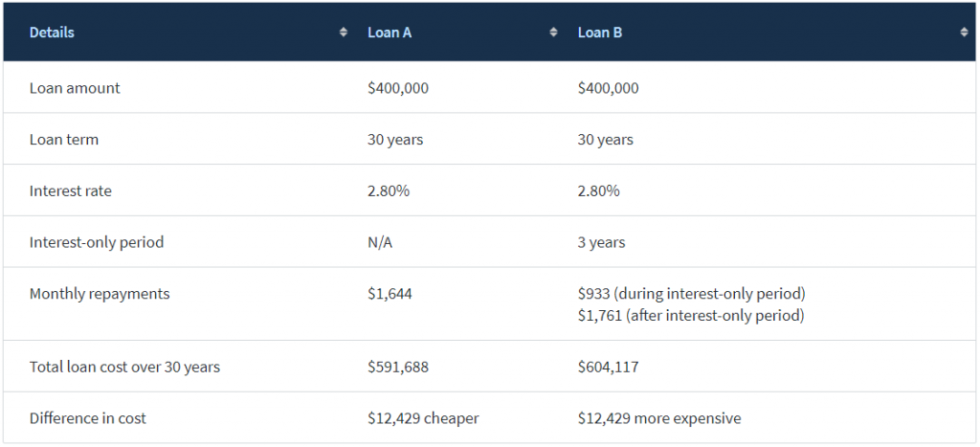Click the $933 interest-only repayment text
This screenshot has height=447, width=980.
tap(691, 293)
